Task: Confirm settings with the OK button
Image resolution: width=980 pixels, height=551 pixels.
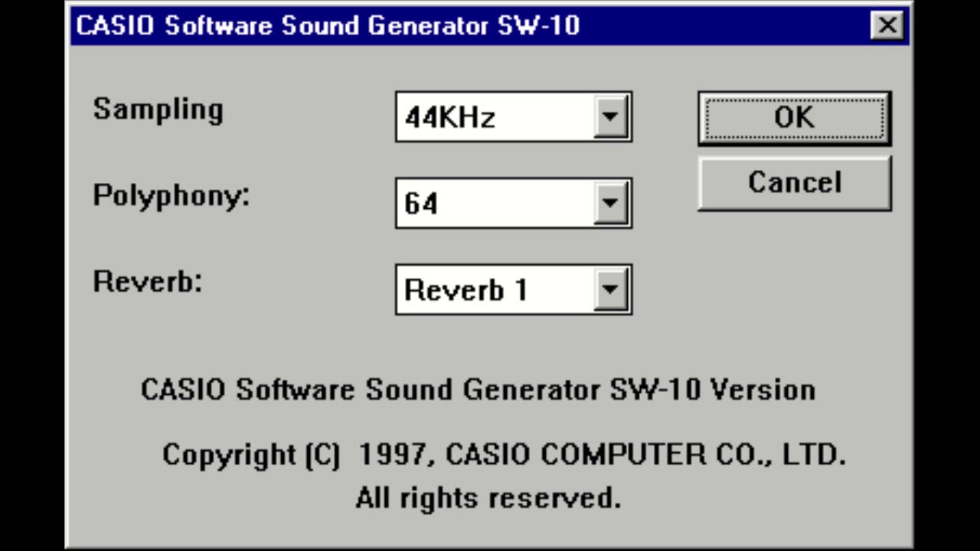Action: click(x=794, y=118)
